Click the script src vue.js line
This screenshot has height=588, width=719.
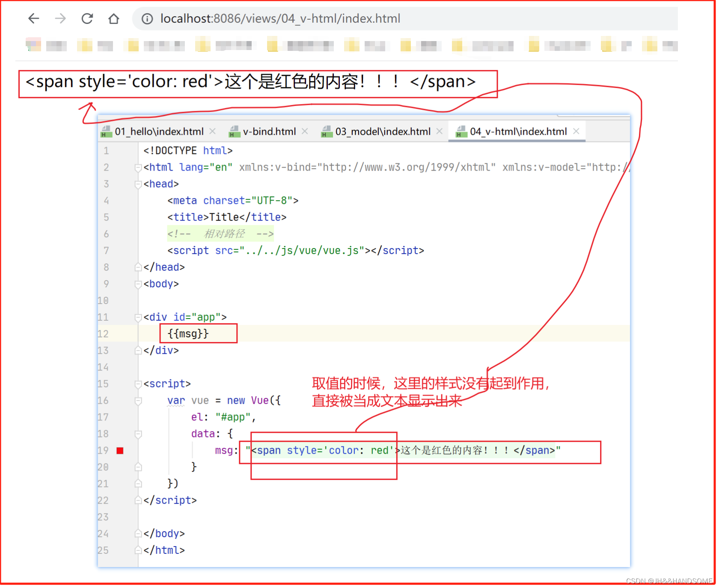tap(296, 251)
